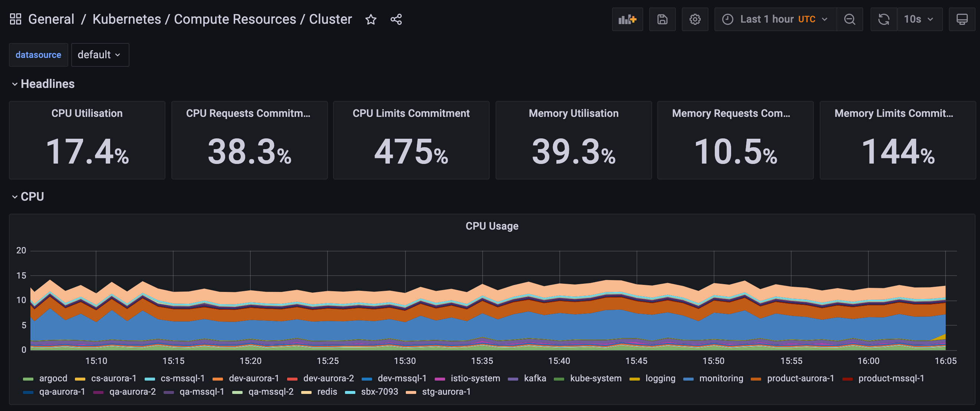Image resolution: width=980 pixels, height=411 pixels.
Task: Click the datasource variable label
Action: (x=39, y=55)
